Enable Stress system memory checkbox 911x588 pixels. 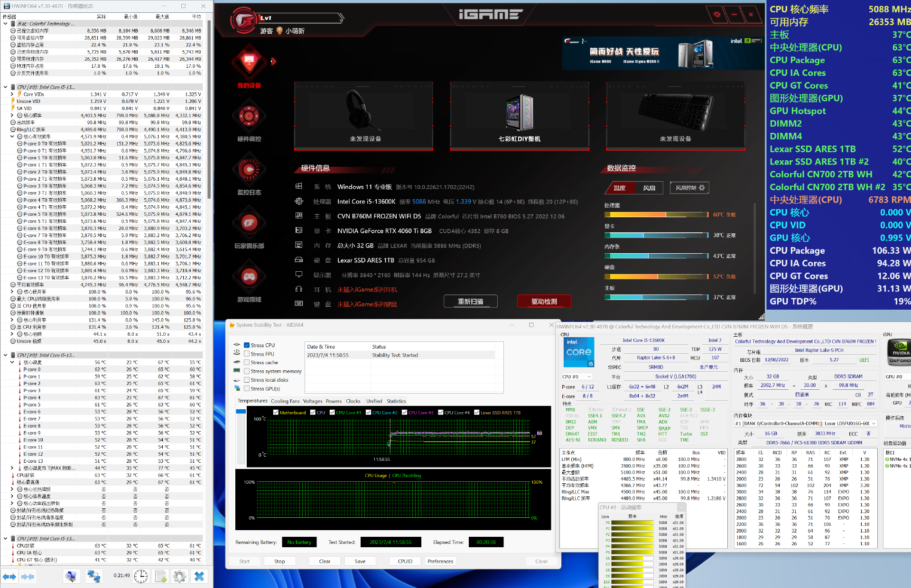tap(247, 371)
